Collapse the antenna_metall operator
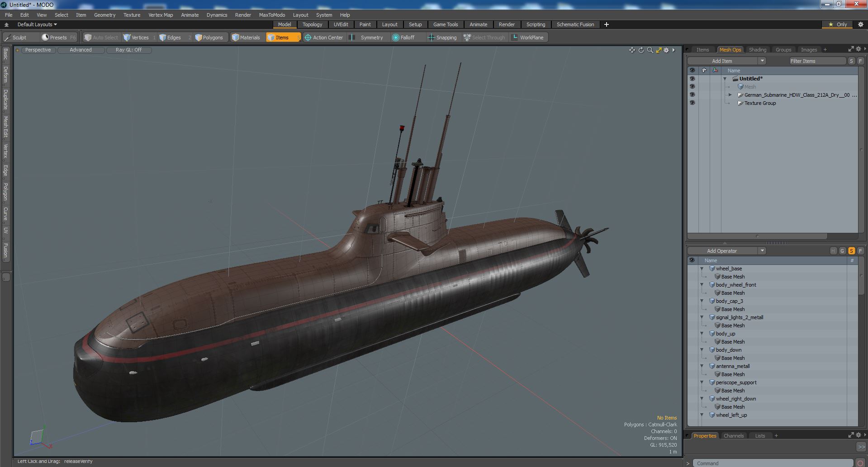 pos(702,366)
